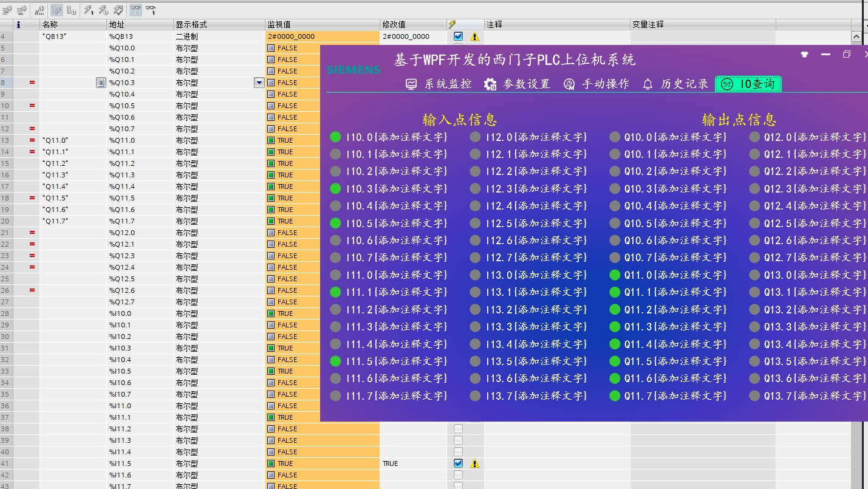Check the modify checkbox for %I11.6 row
Viewport: 868px width, 489px height.
(458, 475)
